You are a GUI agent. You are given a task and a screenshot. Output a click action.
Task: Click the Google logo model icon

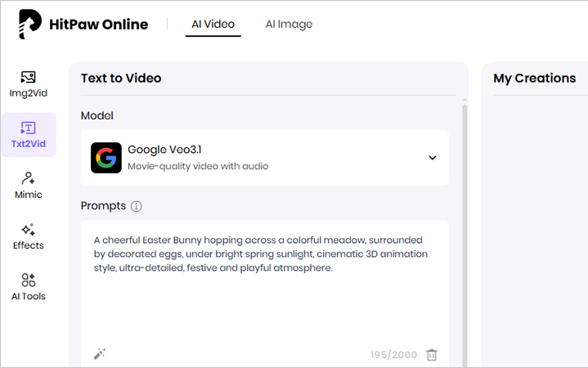[x=106, y=158]
